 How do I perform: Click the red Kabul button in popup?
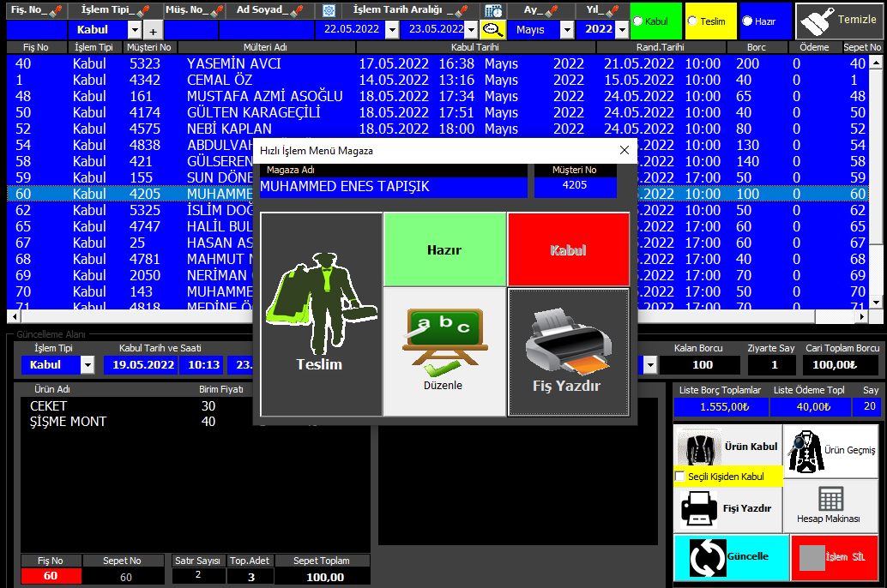568,249
